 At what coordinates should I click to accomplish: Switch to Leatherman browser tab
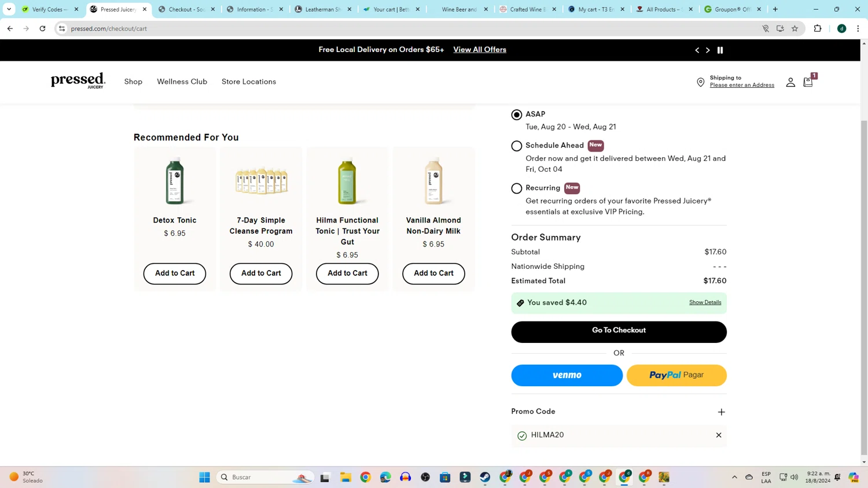pyautogui.click(x=323, y=9)
